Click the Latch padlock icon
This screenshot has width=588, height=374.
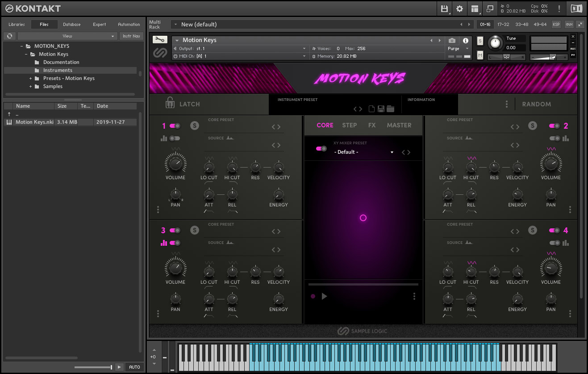pos(170,103)
